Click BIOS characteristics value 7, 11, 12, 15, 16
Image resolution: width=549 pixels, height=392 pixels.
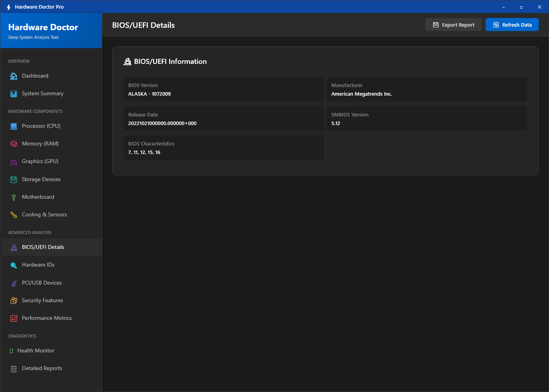[x=144, y=152]
